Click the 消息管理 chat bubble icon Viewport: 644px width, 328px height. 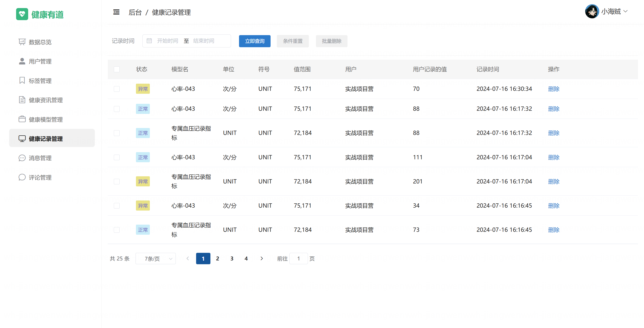tap(22, 158)
